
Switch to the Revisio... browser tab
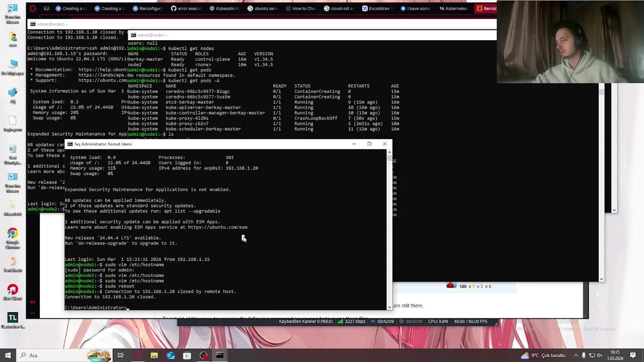(x=486, y=9)
